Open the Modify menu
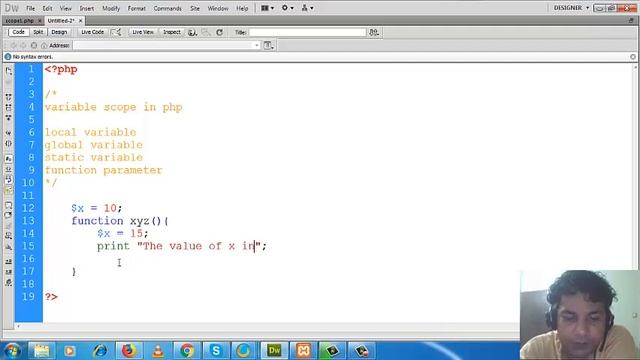The image size is (640, 360). coord(111,8)
